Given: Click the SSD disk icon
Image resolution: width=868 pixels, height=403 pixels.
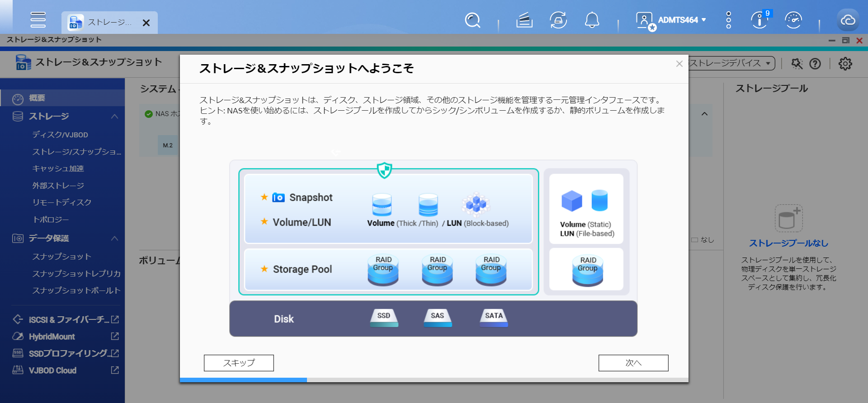Looking at the screenshot, I should [x=384, y=318].
